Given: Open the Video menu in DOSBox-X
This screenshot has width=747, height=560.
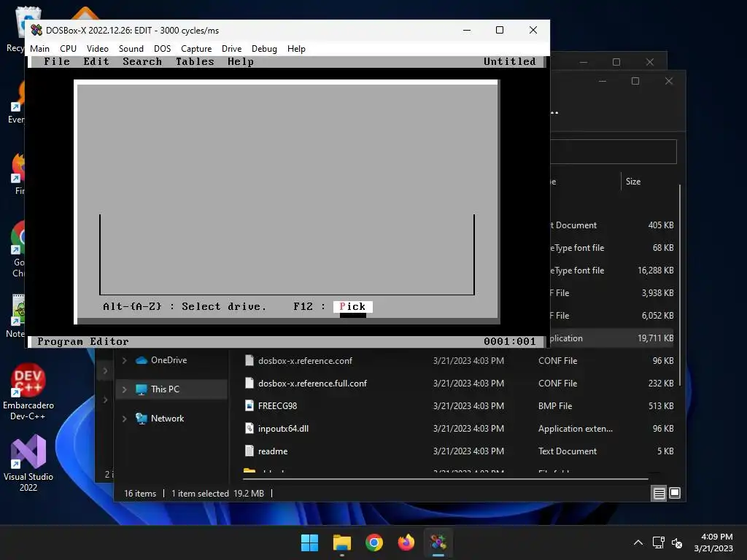Looking at the screenshot, I should [x=98, y=49].
